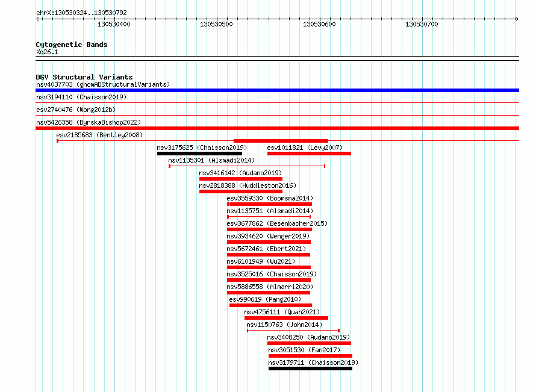Screen dimensions: 536x392
Task: Click the red esv3677862 variant bar
Action: (x=270, y=229)
